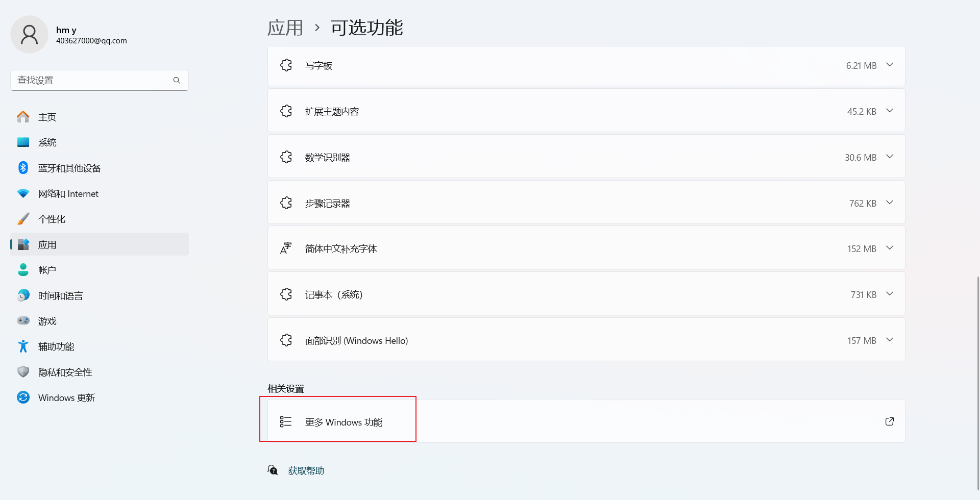The image size is (980, 500).
Task: Open the Windows 更新 sidebar item
Action: click(x=66, y=398)
